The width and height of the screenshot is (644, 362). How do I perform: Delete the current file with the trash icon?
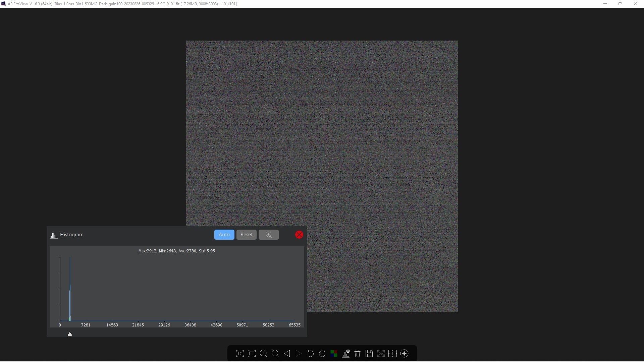tap(358, 354)
